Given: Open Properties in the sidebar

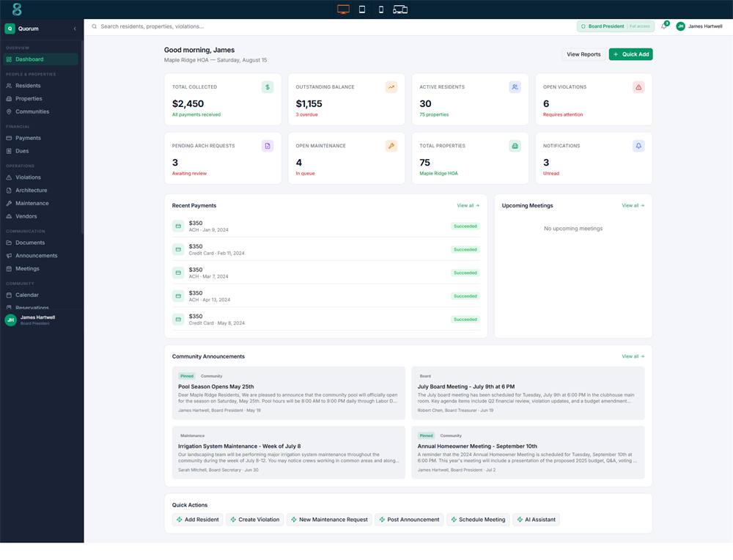Looking at the screenshot, I should click(40, 99).
